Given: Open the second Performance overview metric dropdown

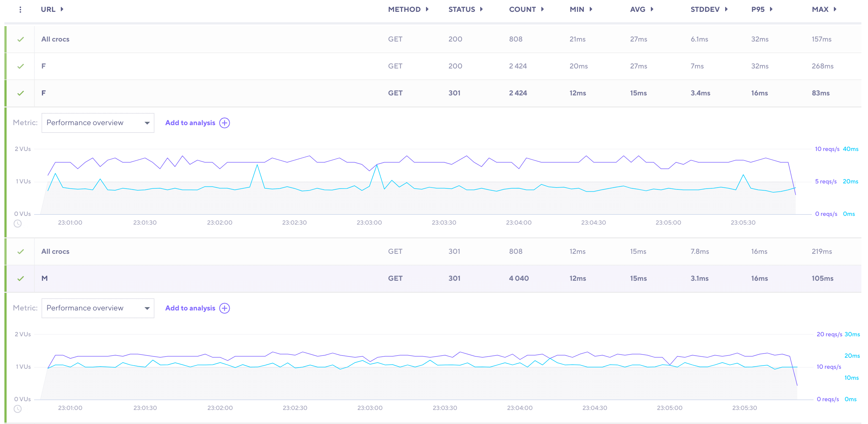Looking at the screenshot, I should [98, 308].
